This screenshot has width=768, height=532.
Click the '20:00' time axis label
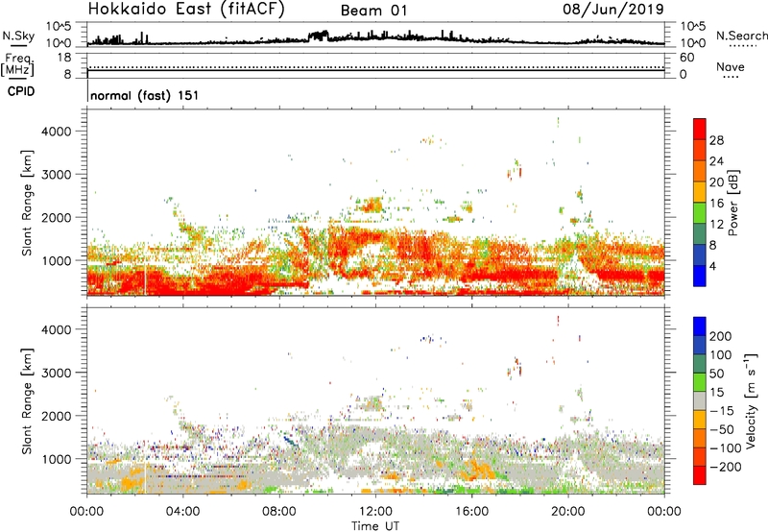(567, 512)
